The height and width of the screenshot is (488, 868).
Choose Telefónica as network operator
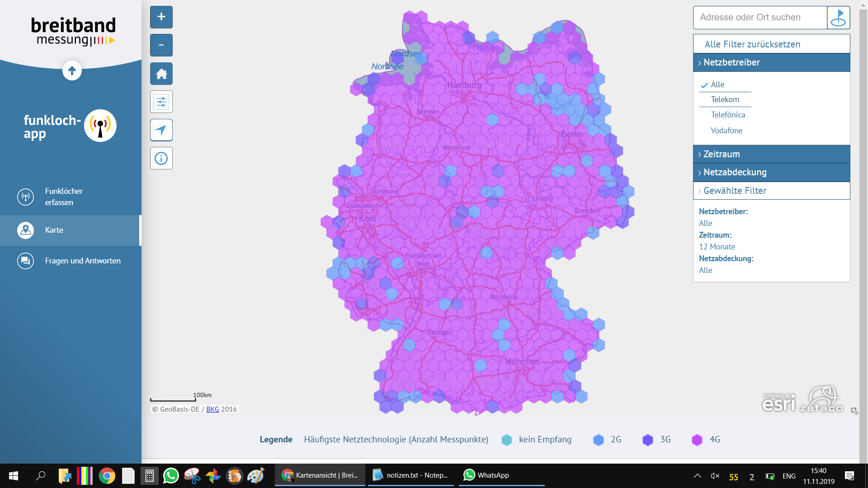click(x=727, y=115)
